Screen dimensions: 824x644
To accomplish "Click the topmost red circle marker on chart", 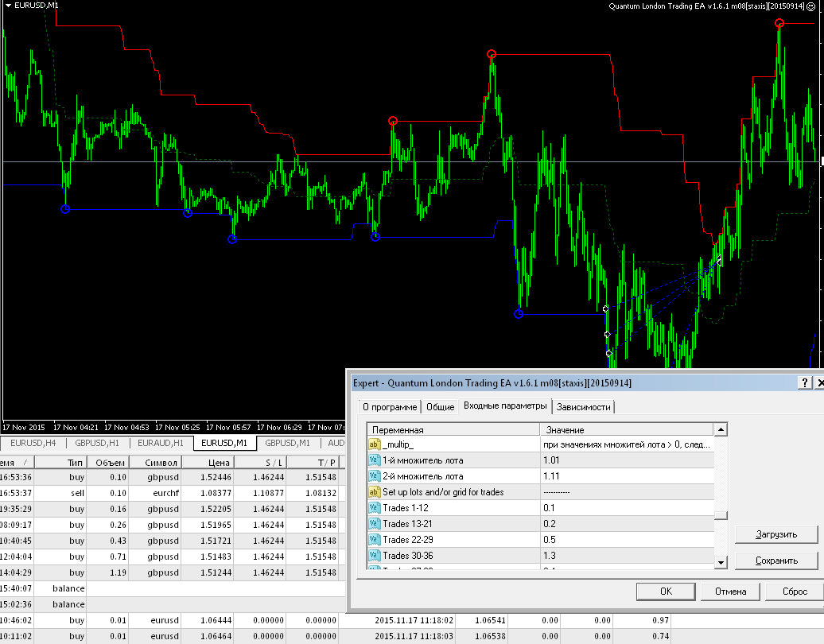I will (779, 23).
